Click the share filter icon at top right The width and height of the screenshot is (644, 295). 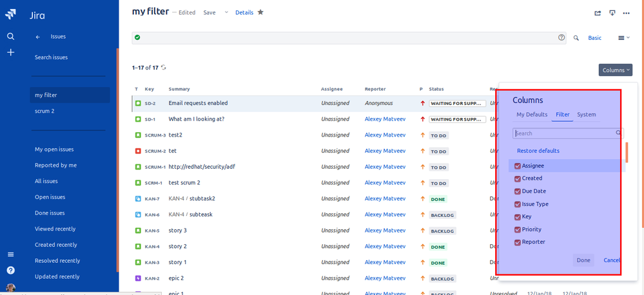click(598, 13)
